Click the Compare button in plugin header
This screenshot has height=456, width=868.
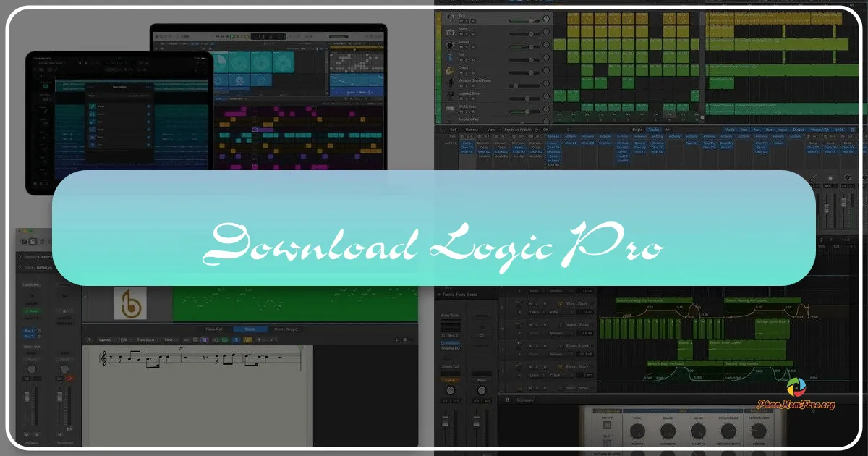[x=525, y=399]
